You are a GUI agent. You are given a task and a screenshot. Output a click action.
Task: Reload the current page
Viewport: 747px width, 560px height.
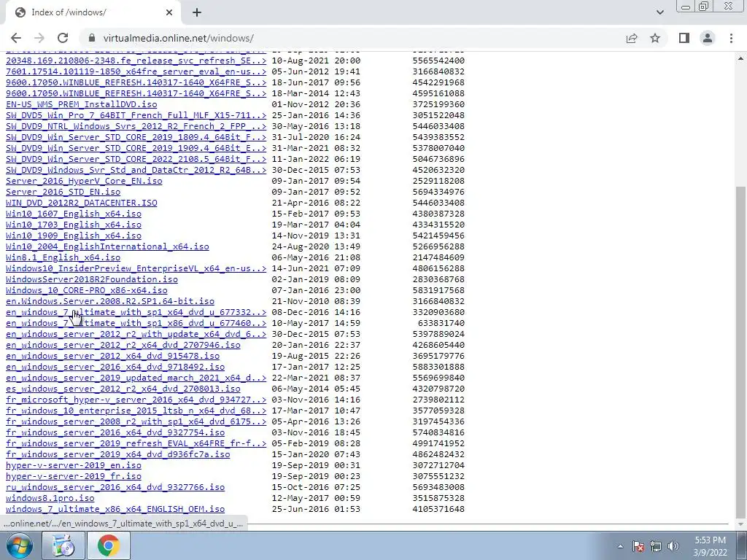[63, 38]
